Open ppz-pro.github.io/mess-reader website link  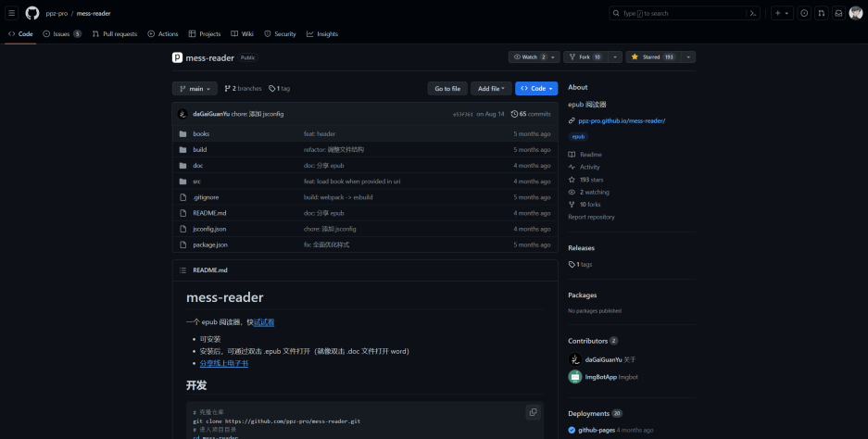pos(622,120)
